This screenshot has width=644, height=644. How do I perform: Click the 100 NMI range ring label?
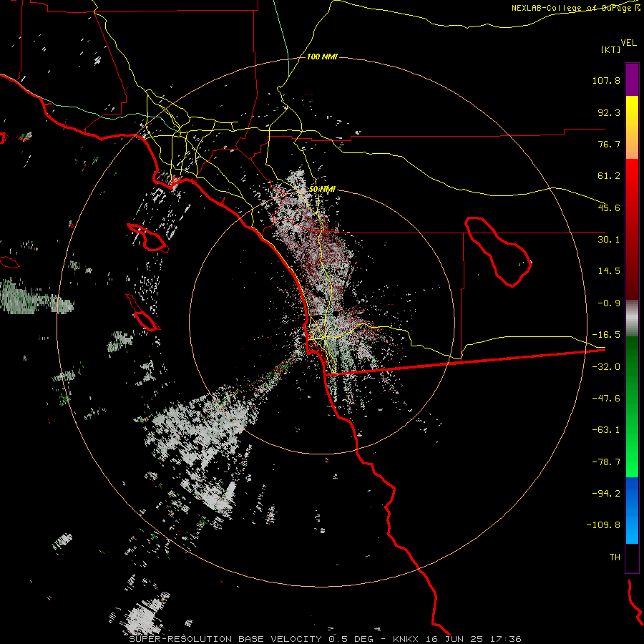pyautogui.click(x=322, y=57)
